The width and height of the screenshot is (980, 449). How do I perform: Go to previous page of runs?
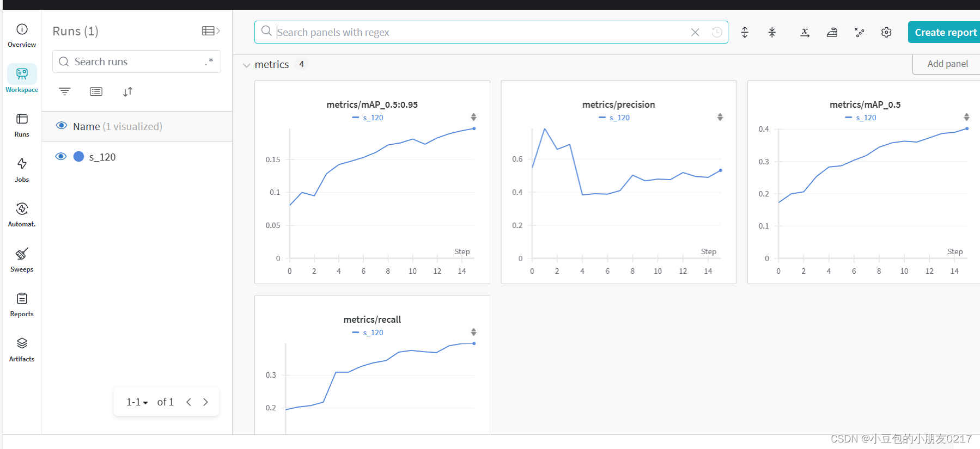[188, 402]
